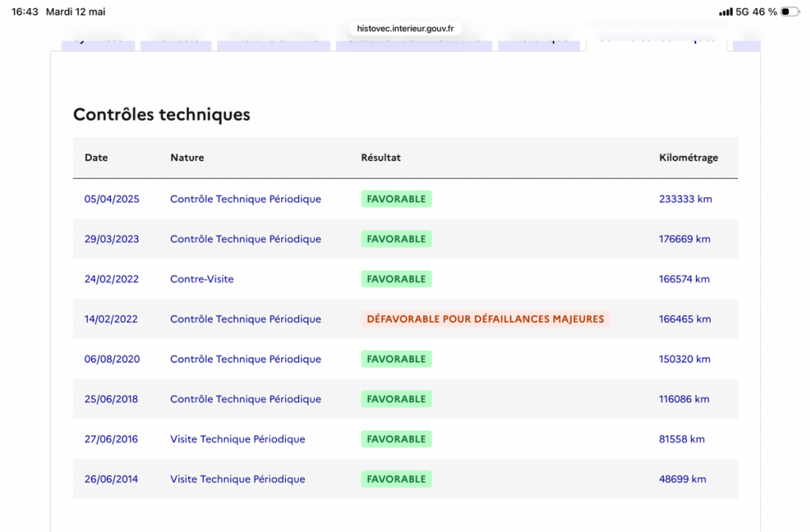Select mileage 150320 km
Viewport: 811px width, 532px height.
click(x=684, y=359)
